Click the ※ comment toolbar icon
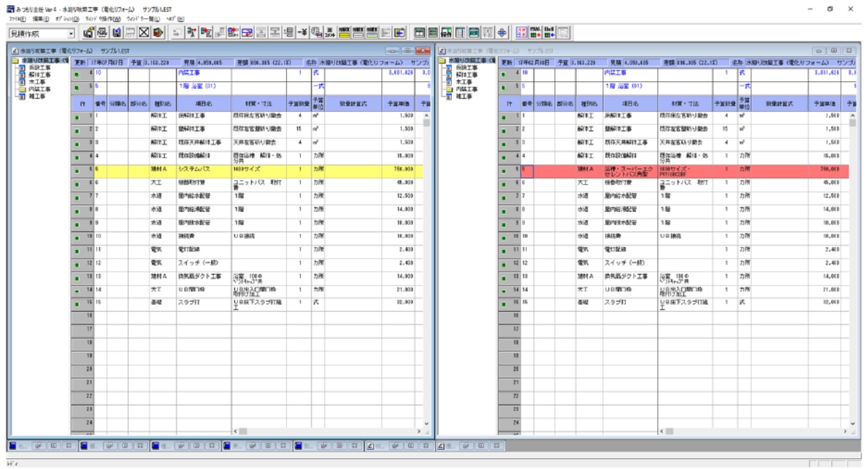The image size is (868, 469). pos(330,33)
